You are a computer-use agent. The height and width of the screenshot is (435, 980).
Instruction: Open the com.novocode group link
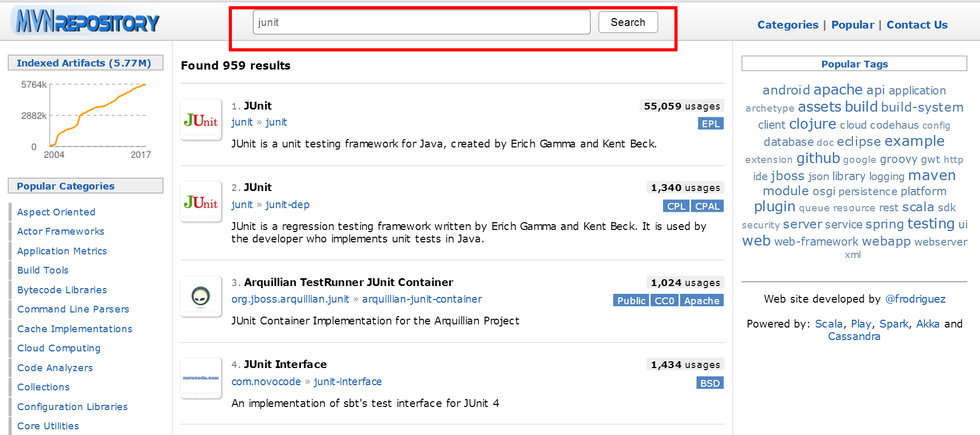tap(266, 382)
